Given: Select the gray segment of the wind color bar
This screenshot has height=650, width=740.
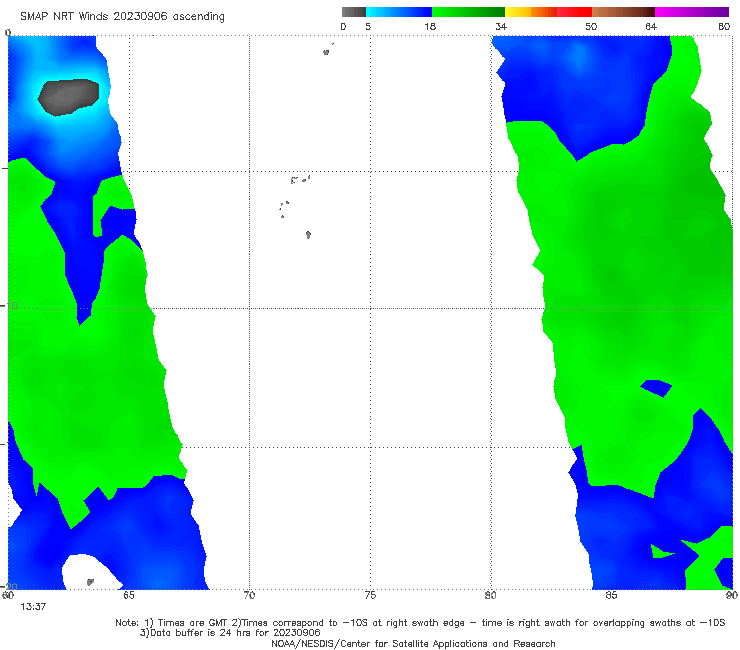Looking at the screenshot, I should click(x=354, y=12).
